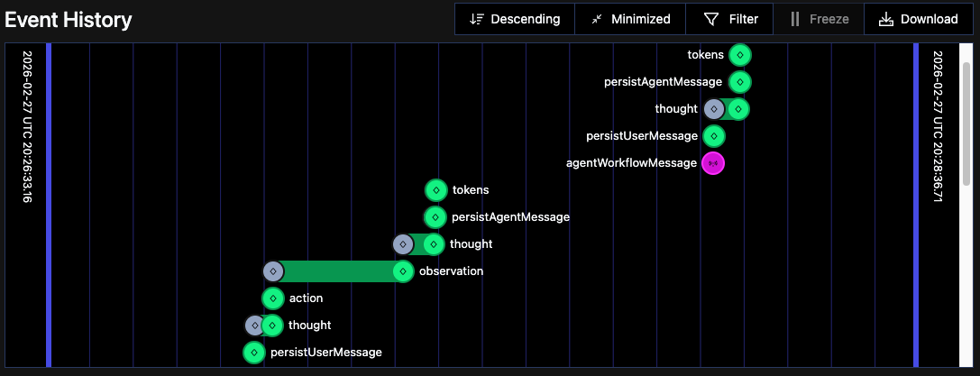
Task: Click the gray start marker of top thought
Action: [714, 109]
